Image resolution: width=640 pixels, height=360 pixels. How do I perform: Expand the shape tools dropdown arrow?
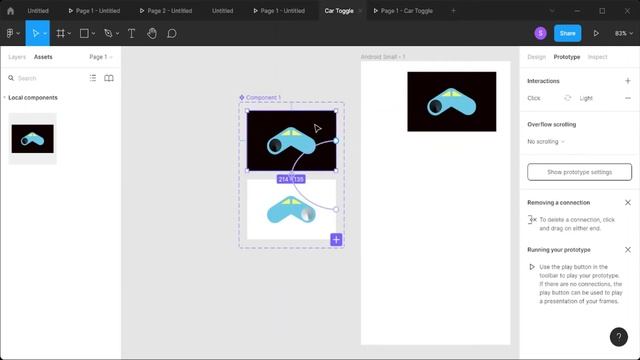point(93,33)
